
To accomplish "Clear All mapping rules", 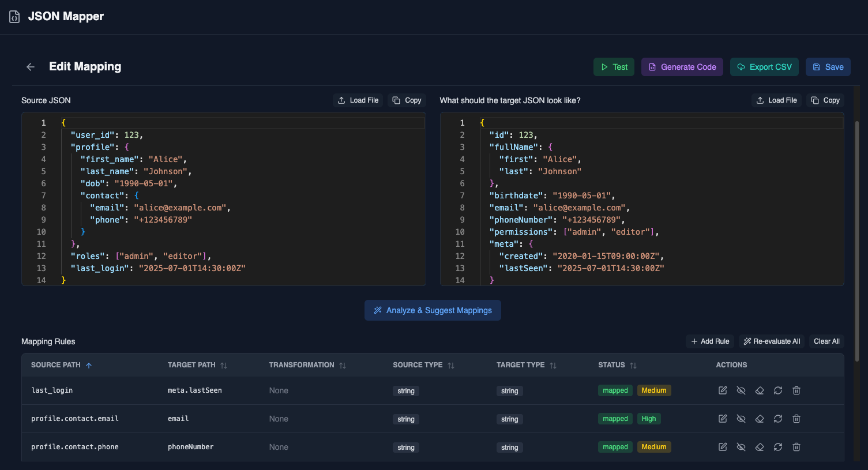I will [826, 341].
